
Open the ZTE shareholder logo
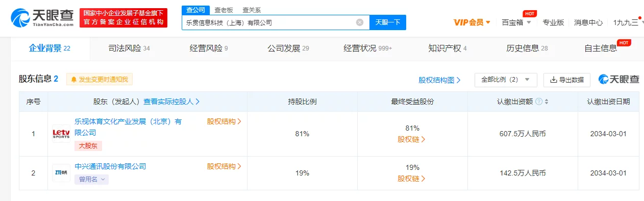(61, 173)
